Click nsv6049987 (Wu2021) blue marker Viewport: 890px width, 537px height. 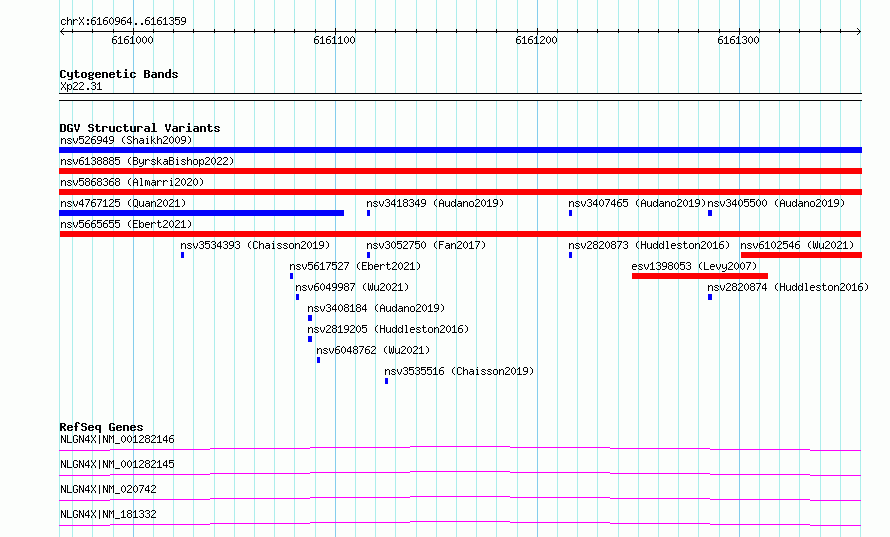(297, 297)
